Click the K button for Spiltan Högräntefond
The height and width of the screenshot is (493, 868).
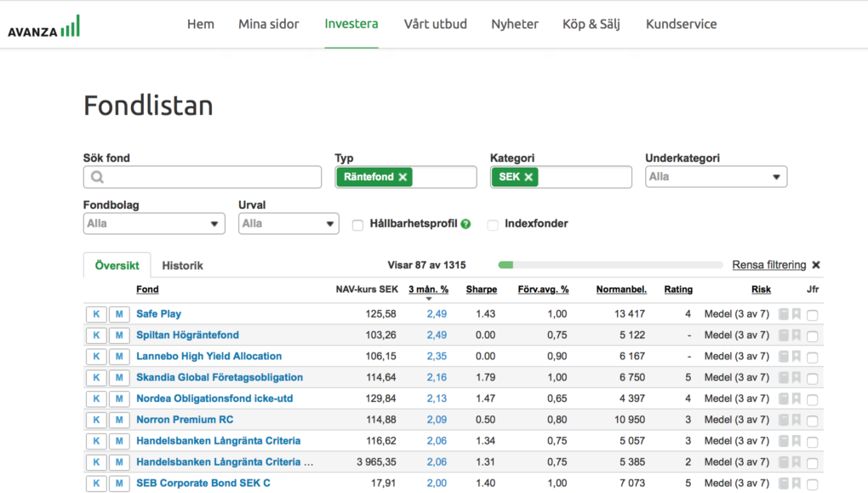pos(96,335)
